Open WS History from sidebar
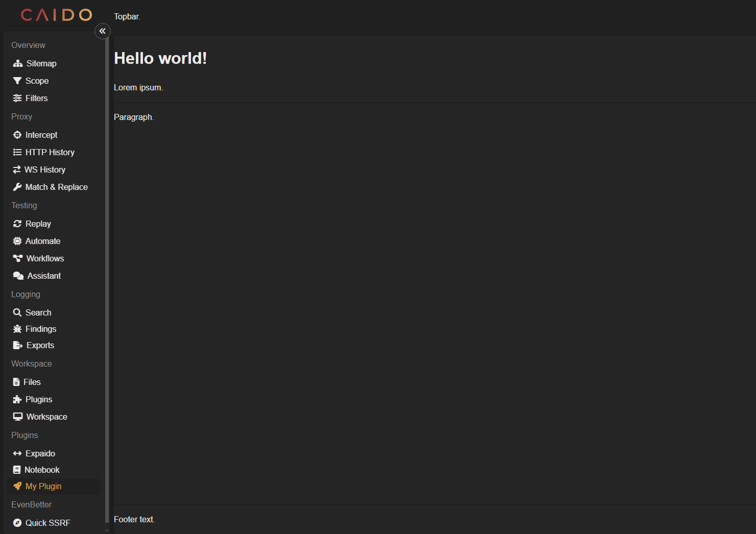 45,169
